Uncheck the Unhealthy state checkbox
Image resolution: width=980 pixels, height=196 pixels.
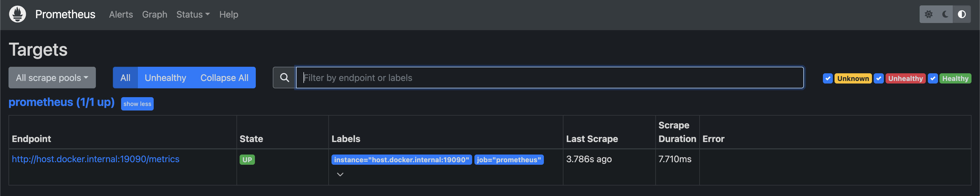879,78
